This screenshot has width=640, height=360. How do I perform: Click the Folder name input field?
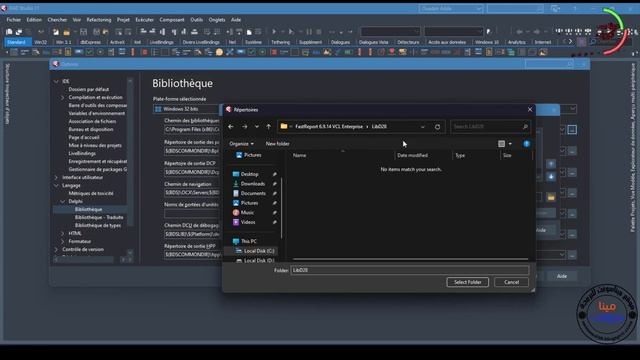(410, 270)
